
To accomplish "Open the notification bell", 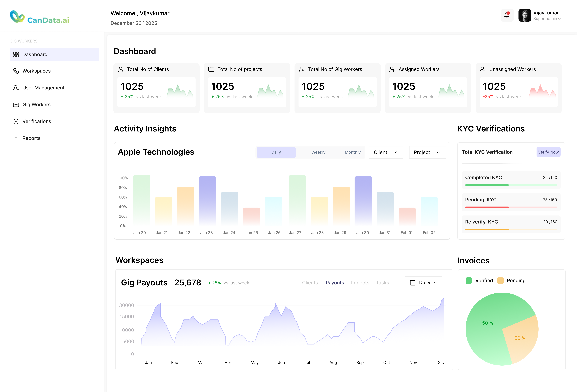I will pyautogui.click(x=507, y=15).
